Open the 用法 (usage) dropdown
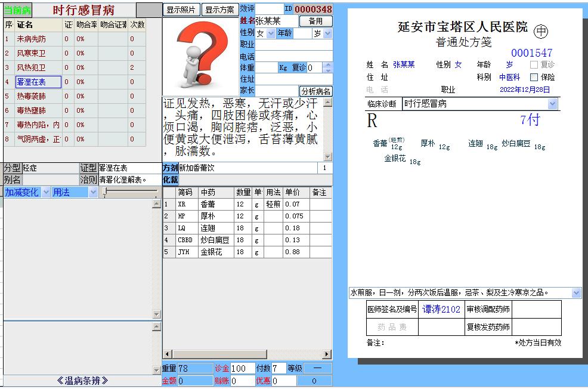 (93, 192)
